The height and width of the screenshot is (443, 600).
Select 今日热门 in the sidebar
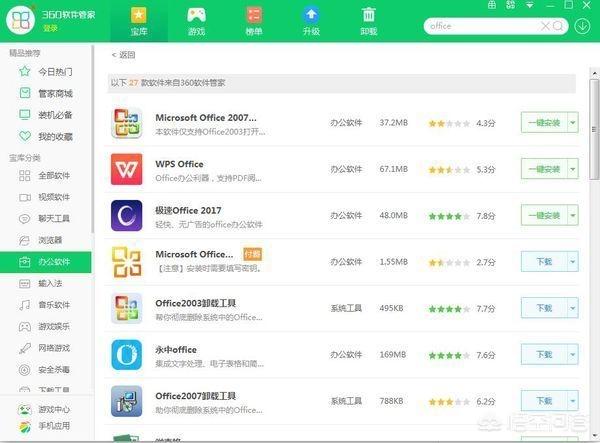tap(46, 72)
